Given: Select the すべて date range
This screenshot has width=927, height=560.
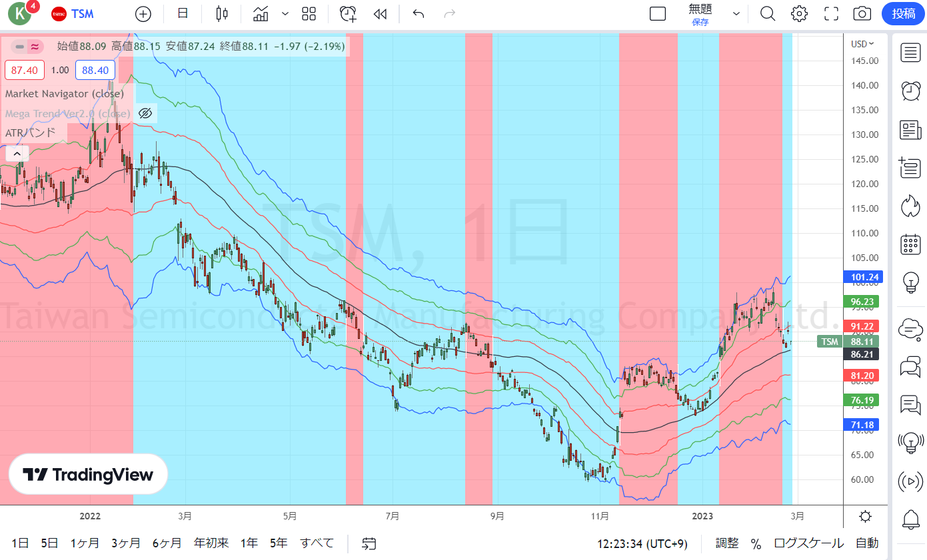Looking at the screenshot, I should pos(317,543).
